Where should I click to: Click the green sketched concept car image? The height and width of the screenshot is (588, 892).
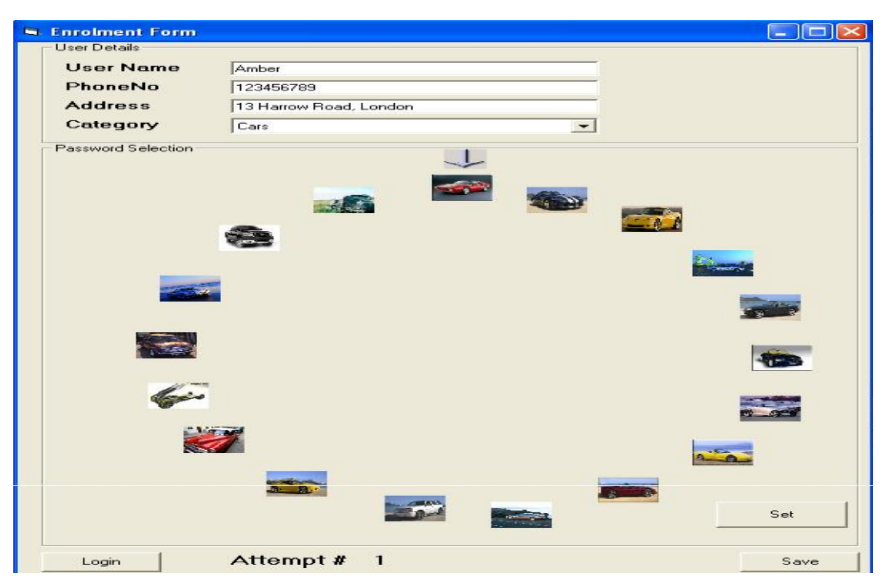point(178,396)
